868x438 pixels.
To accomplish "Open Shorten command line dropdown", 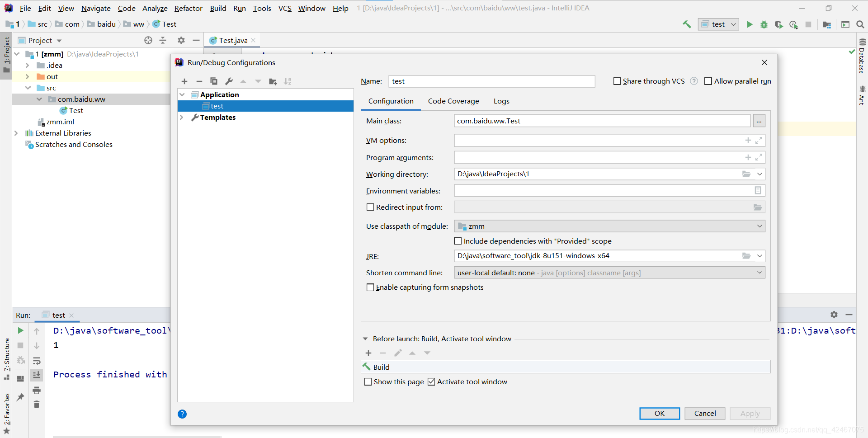I will (x=609, y=273).
